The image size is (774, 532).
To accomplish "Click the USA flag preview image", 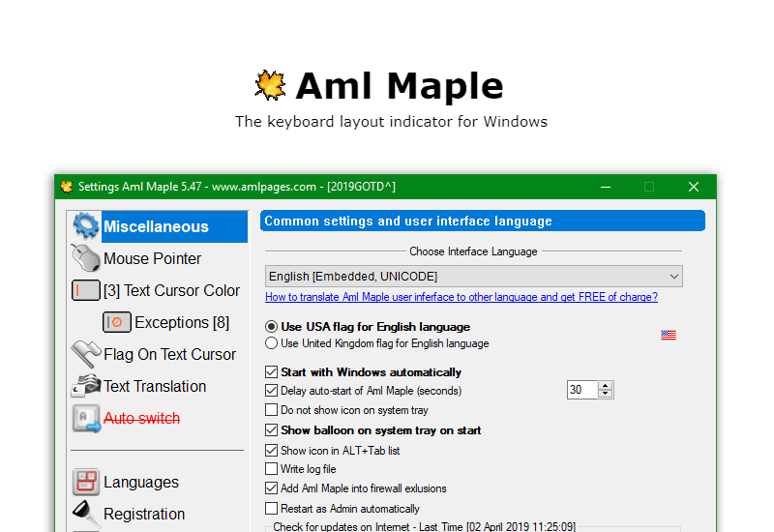I will coord(669,335).
